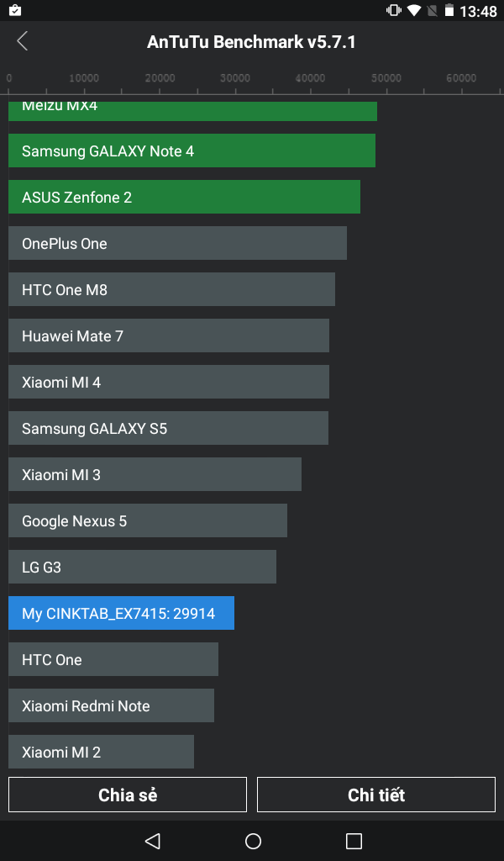Select the Samsung GALAXY Note 4 bar

coord(192,151)
